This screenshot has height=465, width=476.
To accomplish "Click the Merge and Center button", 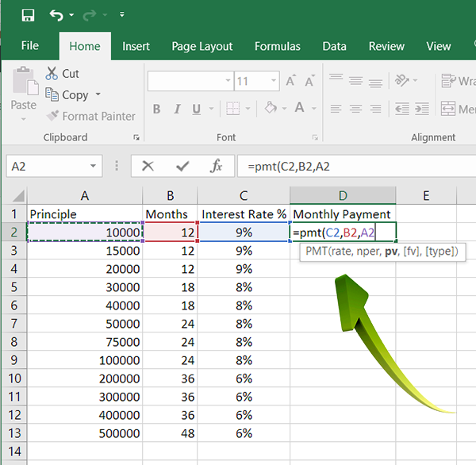I will pos(458,109).
